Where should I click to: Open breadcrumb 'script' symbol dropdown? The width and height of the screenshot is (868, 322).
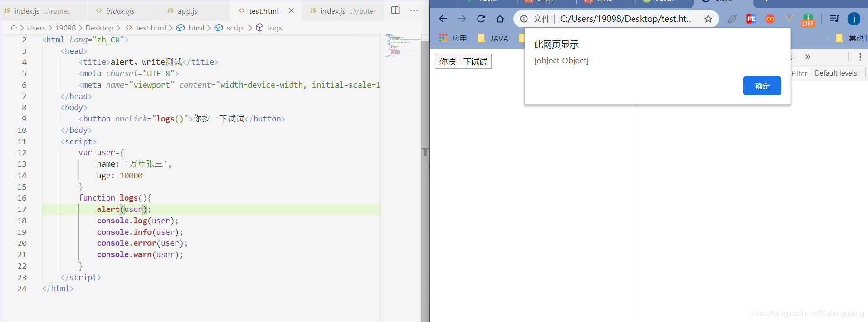[230, 28]
